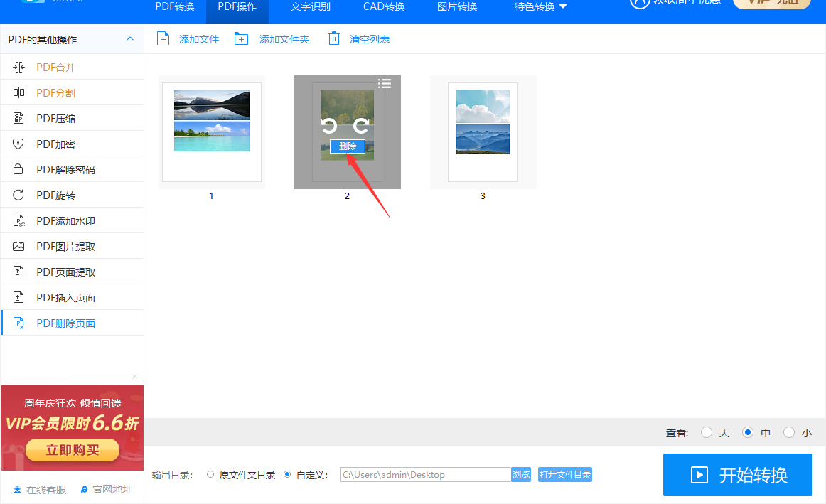Select the page 1 thumbnail
Screen dimensions: 826x504
pos(212,132)
